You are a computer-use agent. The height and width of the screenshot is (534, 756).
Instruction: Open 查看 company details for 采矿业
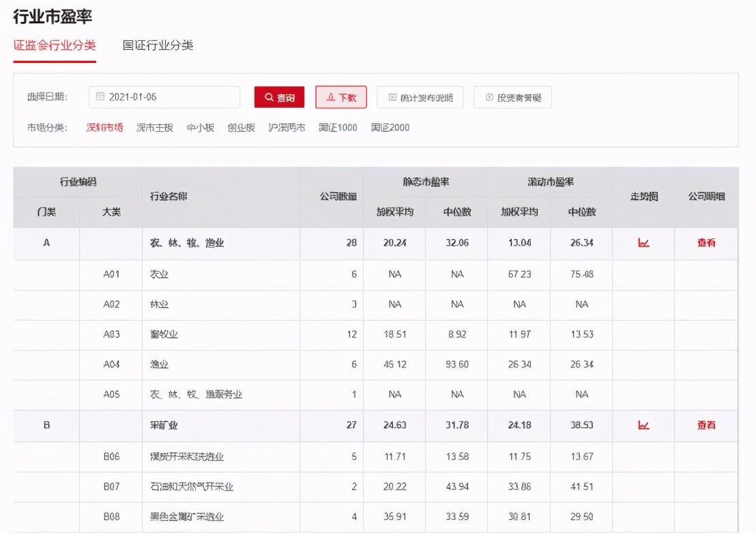706,425
